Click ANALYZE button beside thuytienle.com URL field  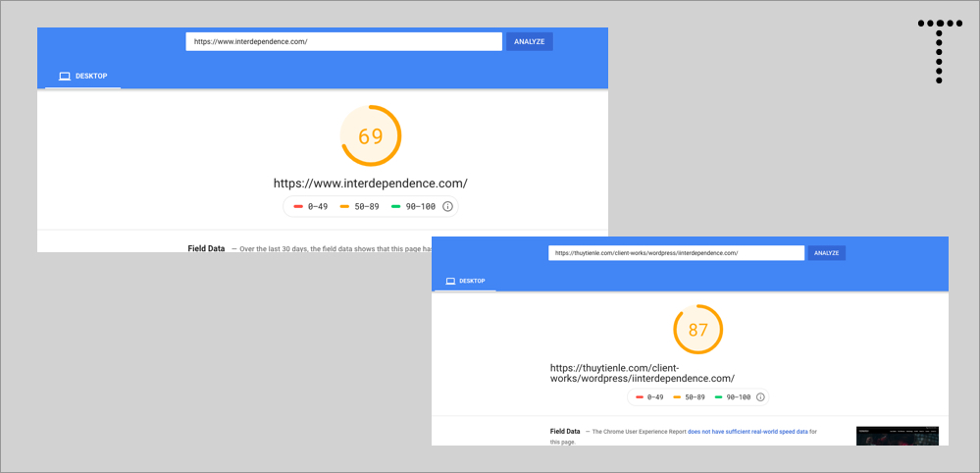tap(827, 253)
